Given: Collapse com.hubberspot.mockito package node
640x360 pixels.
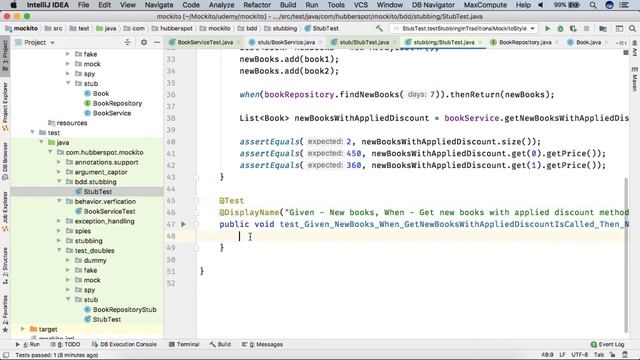Looking at the screenshot, I should click(50, 152).
